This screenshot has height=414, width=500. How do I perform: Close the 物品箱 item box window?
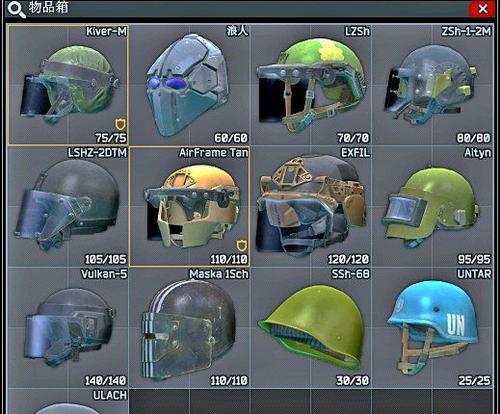tap(482, 9)
